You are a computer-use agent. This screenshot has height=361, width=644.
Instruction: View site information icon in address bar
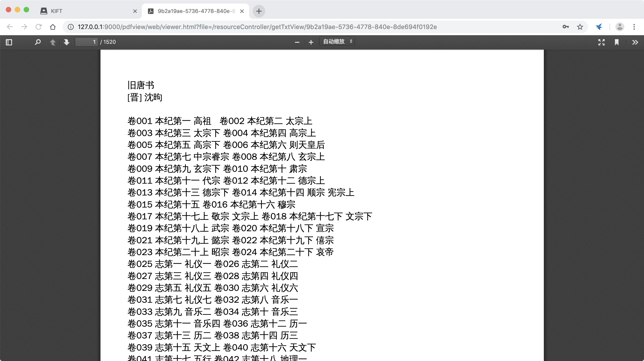point(71,27)
